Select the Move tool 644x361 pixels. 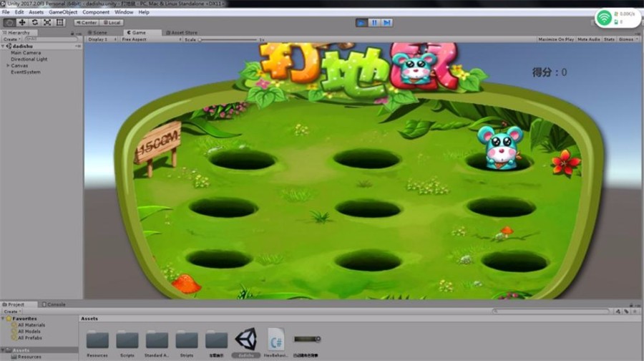click(22, 23)
